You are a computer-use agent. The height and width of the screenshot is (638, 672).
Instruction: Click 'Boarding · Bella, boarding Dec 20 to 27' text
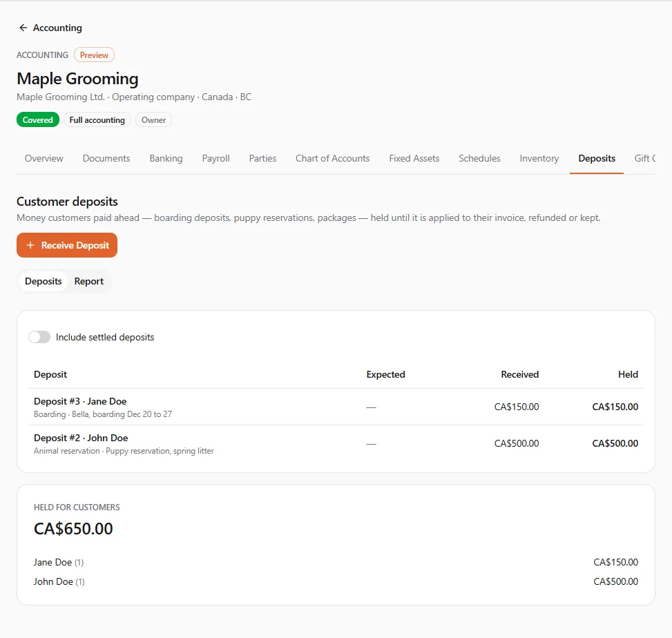103,414
